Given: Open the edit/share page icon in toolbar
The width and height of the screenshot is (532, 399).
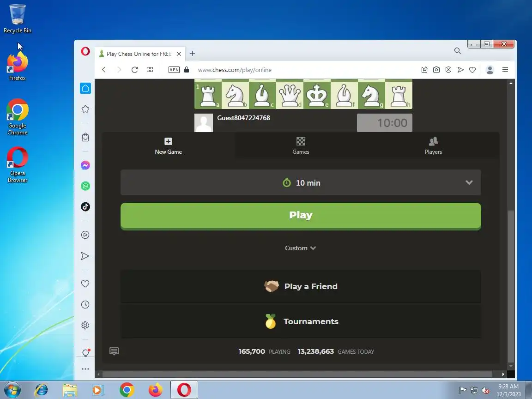Looking at the screenshot, I should click(x=424, y=70).
